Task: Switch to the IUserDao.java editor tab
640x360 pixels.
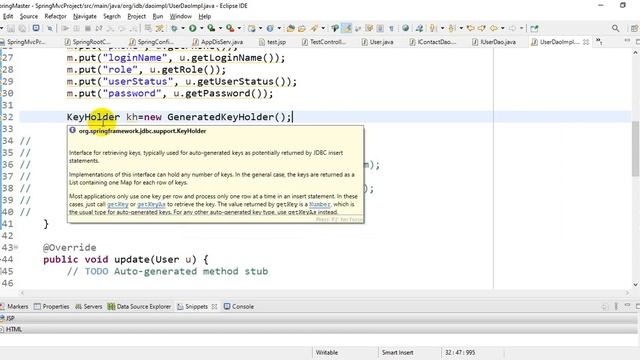Action: pyautogui.click(x=494, y=42)
